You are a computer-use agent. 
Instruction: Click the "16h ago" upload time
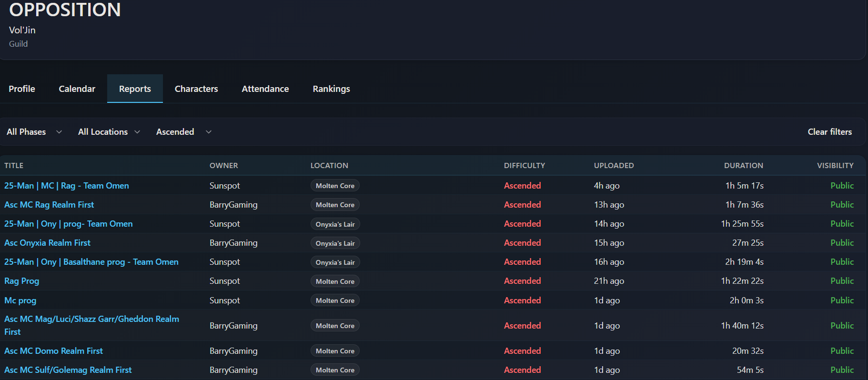click(x=609, y=262)
